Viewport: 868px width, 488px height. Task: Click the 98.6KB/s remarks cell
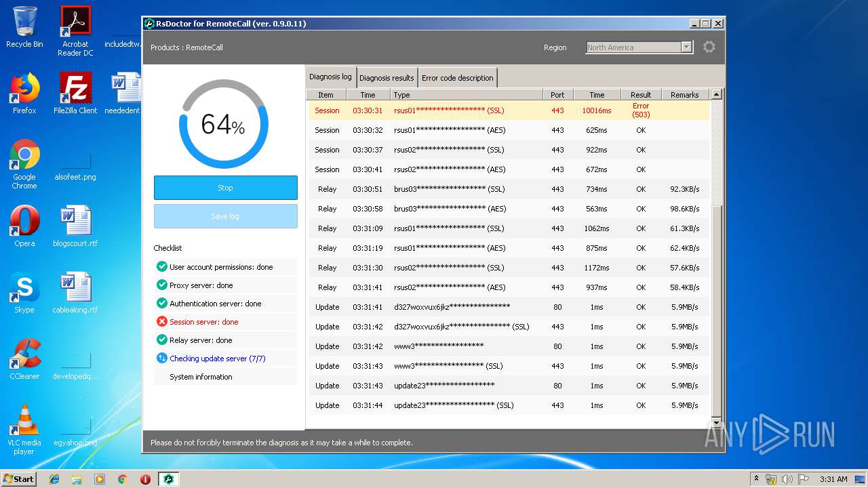685,209
